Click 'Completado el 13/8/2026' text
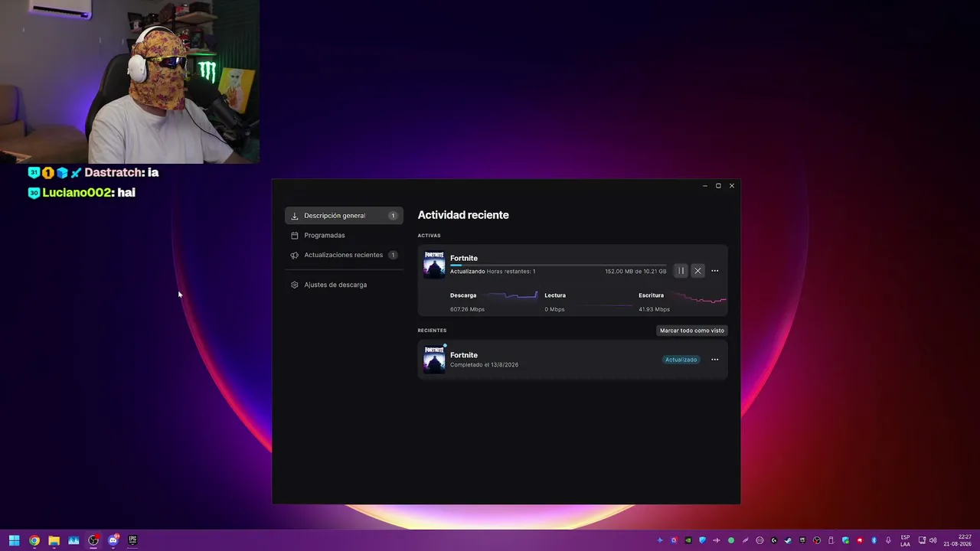980x551 pixels. [x=484, y=365]
